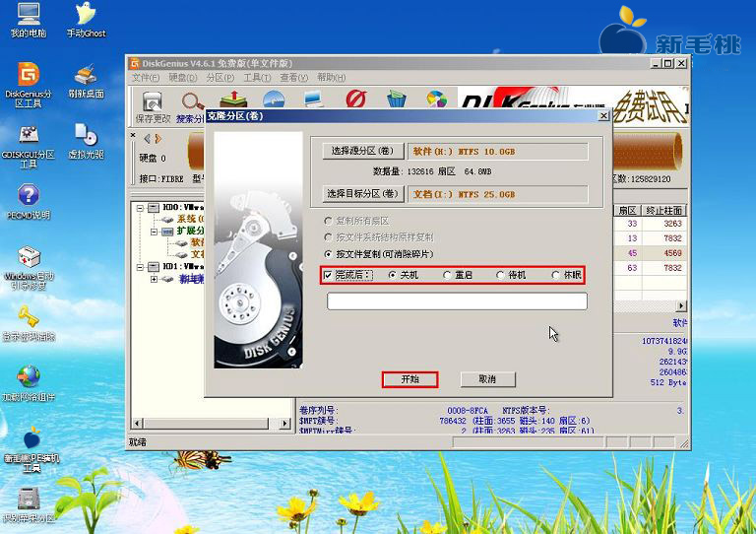Launch 手动Ghost from the desktop
Viewport: 756px width, 534px height.
tap(86, 21)
